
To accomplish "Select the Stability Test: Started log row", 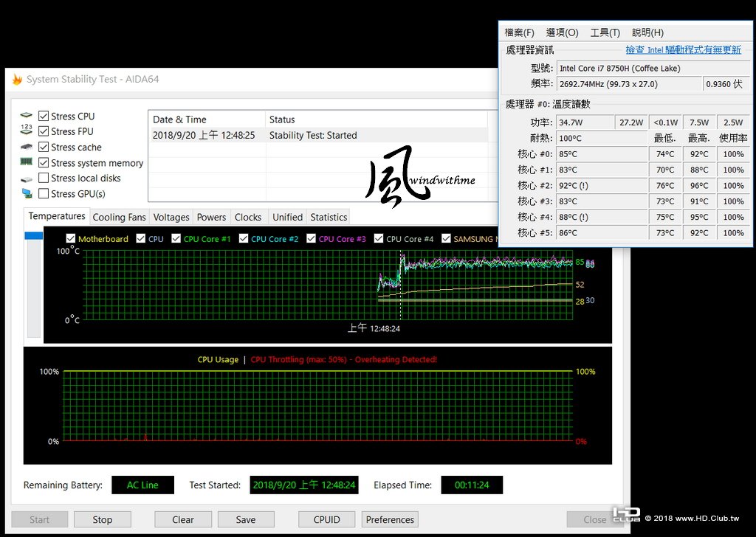I will [318, 135].
